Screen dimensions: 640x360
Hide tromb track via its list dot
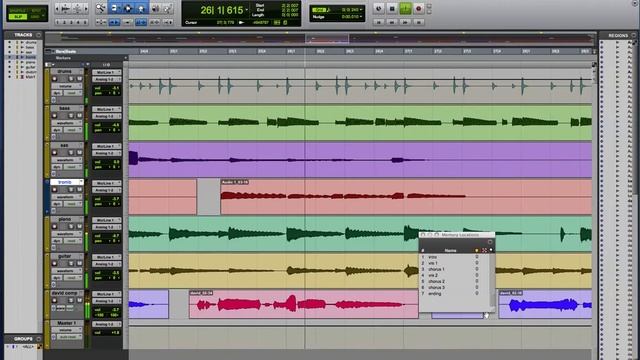9,57
